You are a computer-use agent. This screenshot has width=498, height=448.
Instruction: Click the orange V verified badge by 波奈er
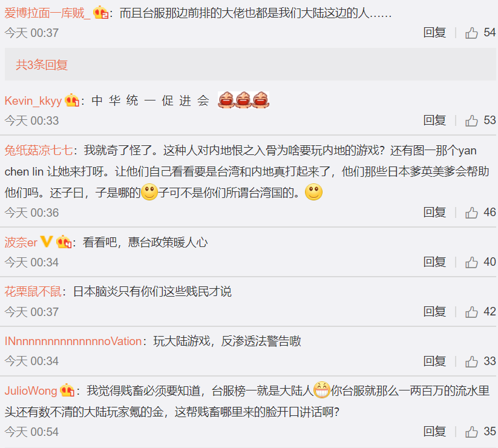[x=47, y=242]
